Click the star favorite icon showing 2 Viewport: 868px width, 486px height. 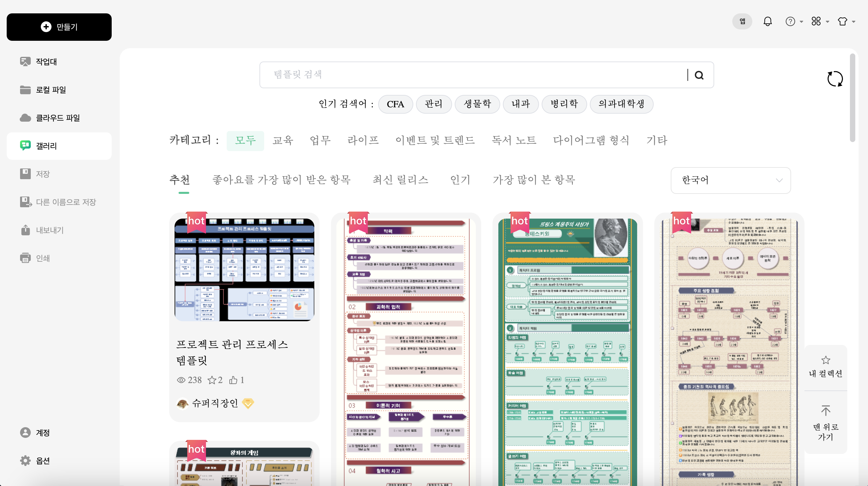tap(212, 380)
